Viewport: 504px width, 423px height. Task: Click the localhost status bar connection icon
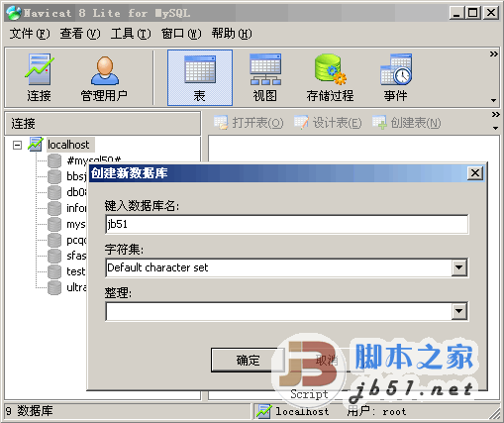[x=264, y=411]
